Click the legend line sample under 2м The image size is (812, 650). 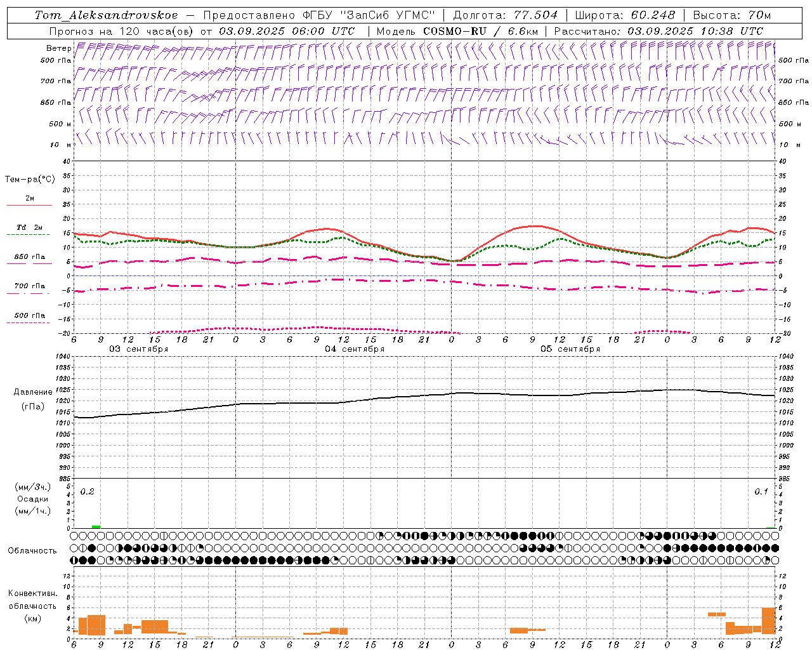pyautogui.click(x=29, y=205)
